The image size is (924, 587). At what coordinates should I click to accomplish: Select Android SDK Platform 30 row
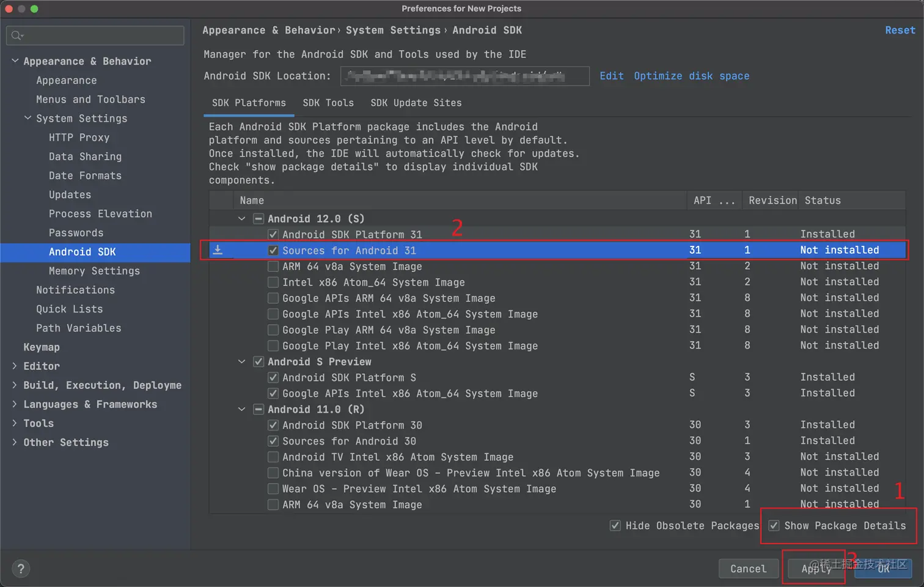pos(557,425)
